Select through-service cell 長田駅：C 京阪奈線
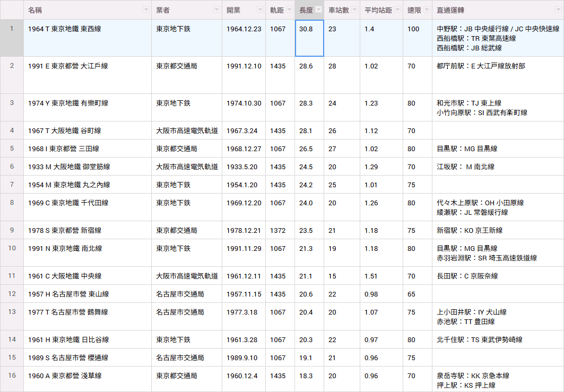The image size is (564, 392). click(498, 276)
